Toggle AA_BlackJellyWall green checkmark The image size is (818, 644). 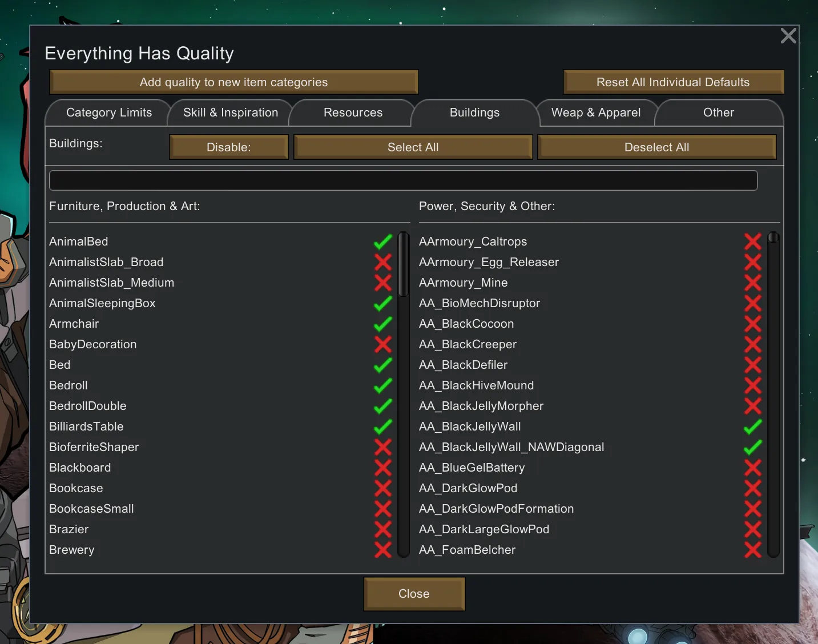[x=752, y=426]
